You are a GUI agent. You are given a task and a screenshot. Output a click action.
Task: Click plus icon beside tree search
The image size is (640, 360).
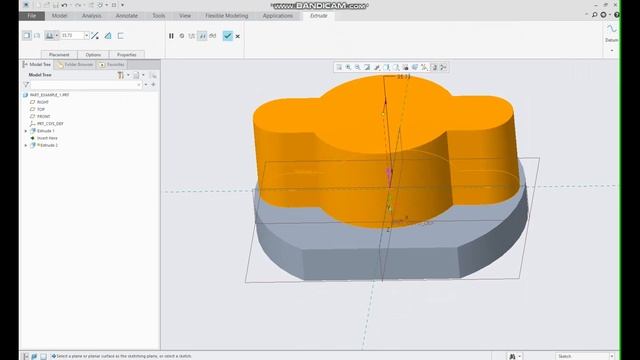(153, 84)
